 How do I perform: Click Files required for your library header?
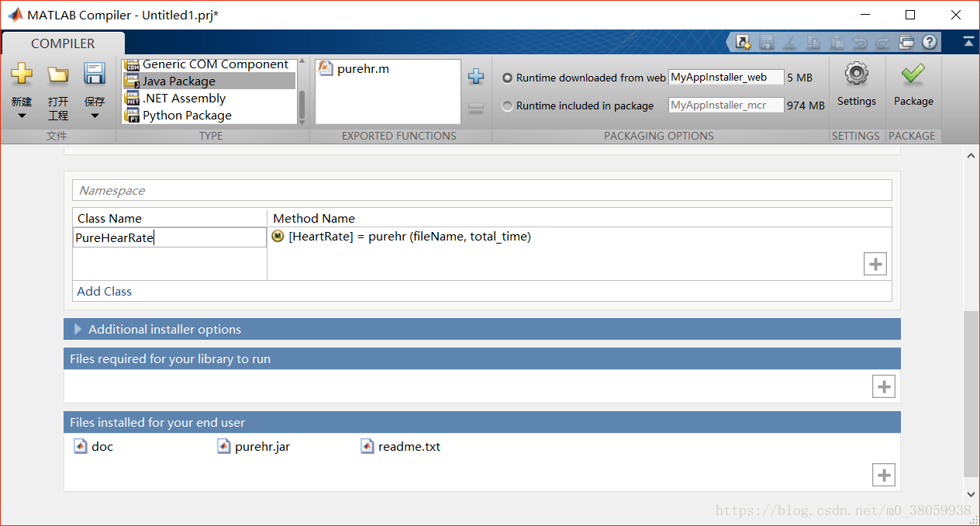tap(482, 358)
